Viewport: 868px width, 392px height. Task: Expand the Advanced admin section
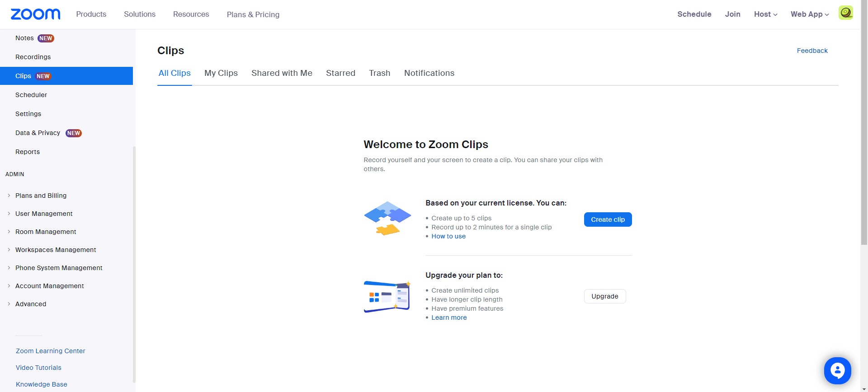coord(31,304)
